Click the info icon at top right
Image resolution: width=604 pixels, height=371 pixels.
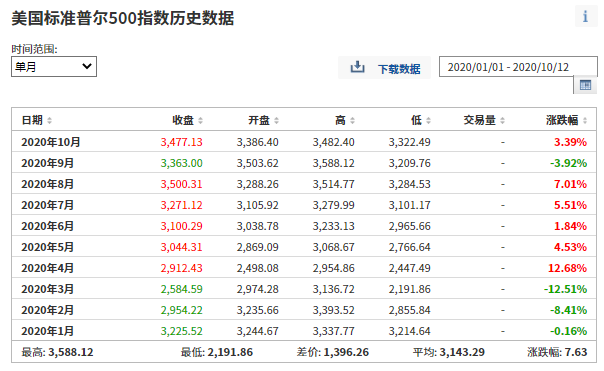pyautogui.click(x=586, y=16)
